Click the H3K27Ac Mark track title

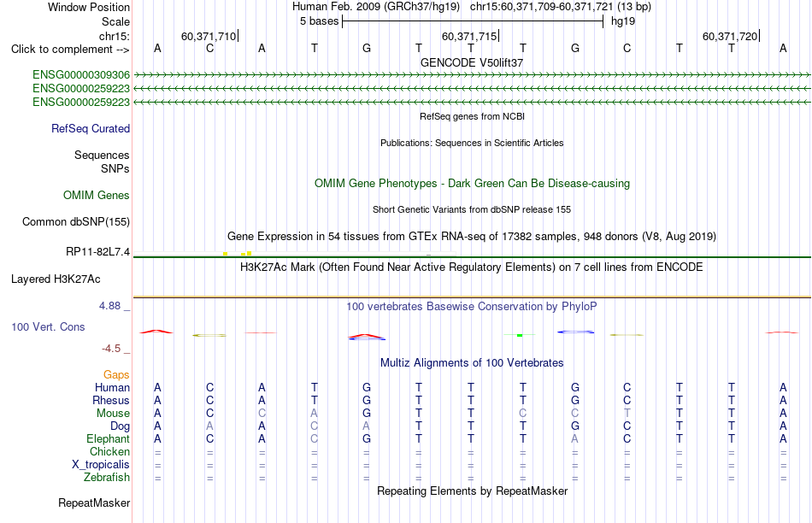472,267
